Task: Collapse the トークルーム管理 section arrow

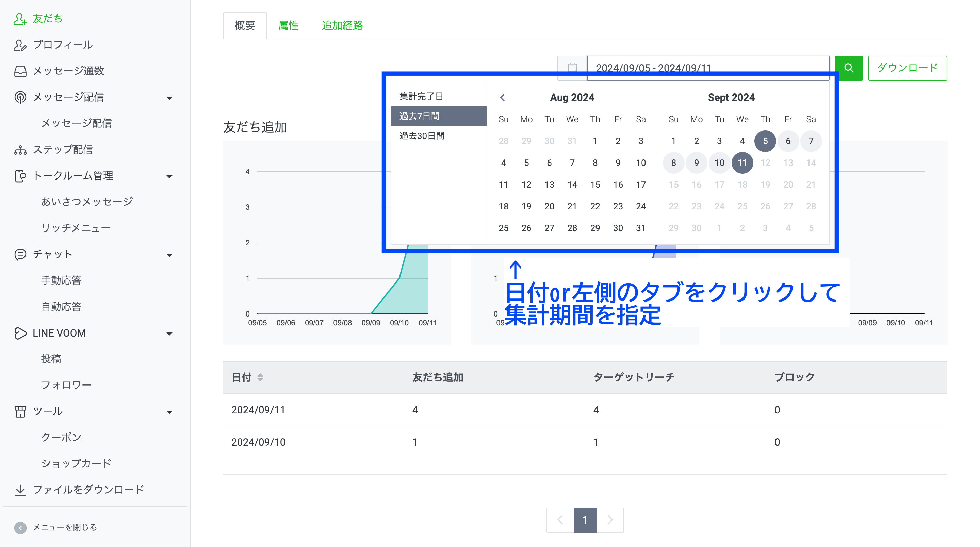Action: (x=169, y=176)
